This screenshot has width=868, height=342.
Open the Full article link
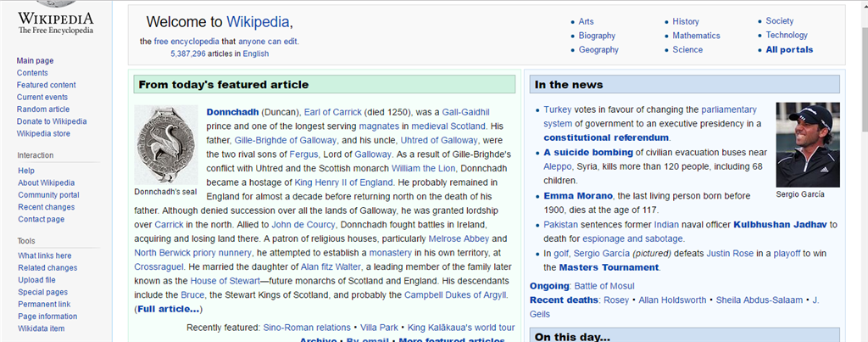point(169,309)
